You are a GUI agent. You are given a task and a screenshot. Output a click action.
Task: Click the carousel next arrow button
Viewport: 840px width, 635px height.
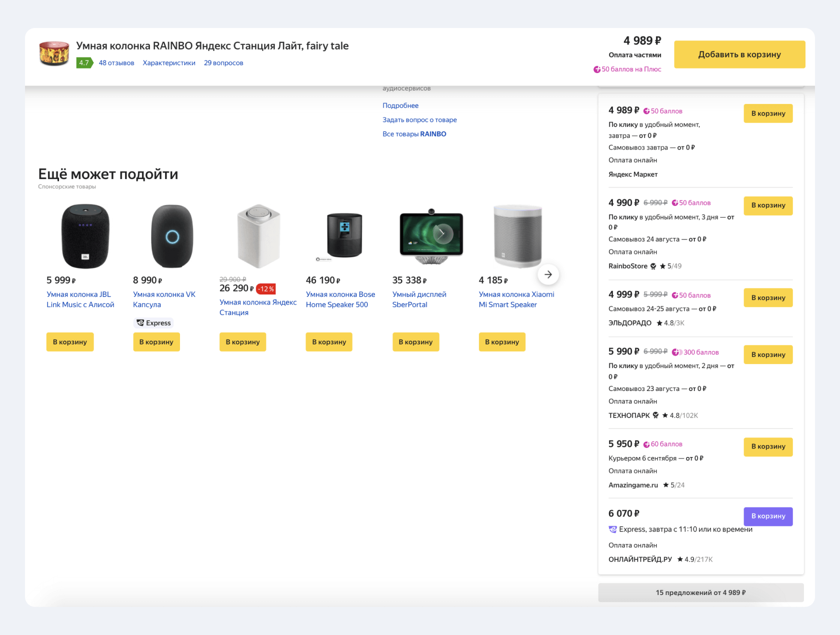548,274
